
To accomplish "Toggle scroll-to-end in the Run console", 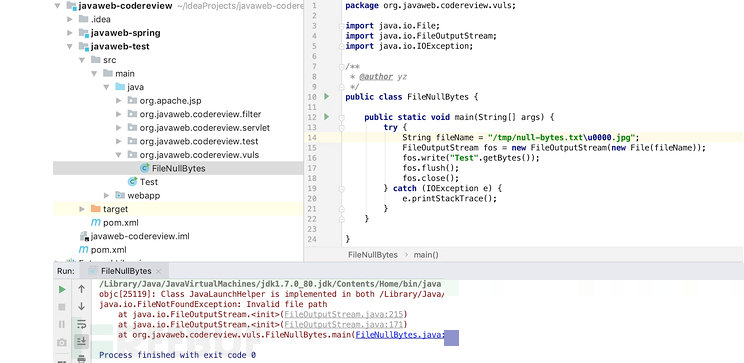I will point(82,341).
